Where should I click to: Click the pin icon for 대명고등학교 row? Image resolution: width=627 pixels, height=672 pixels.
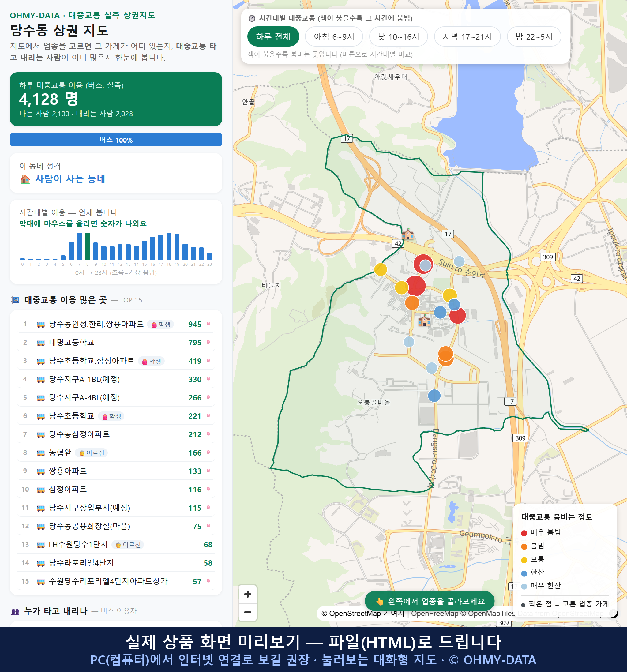pyautogui.click(x=208, y=343)
